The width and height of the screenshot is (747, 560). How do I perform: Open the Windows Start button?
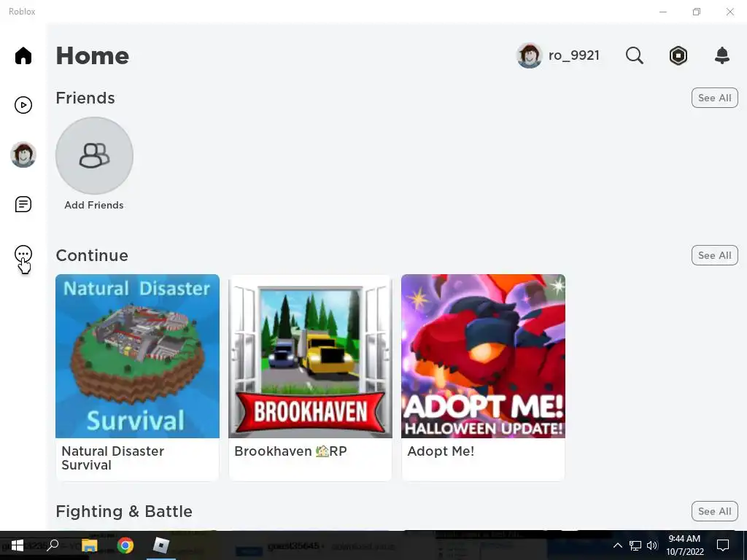[x=18, y=545]
